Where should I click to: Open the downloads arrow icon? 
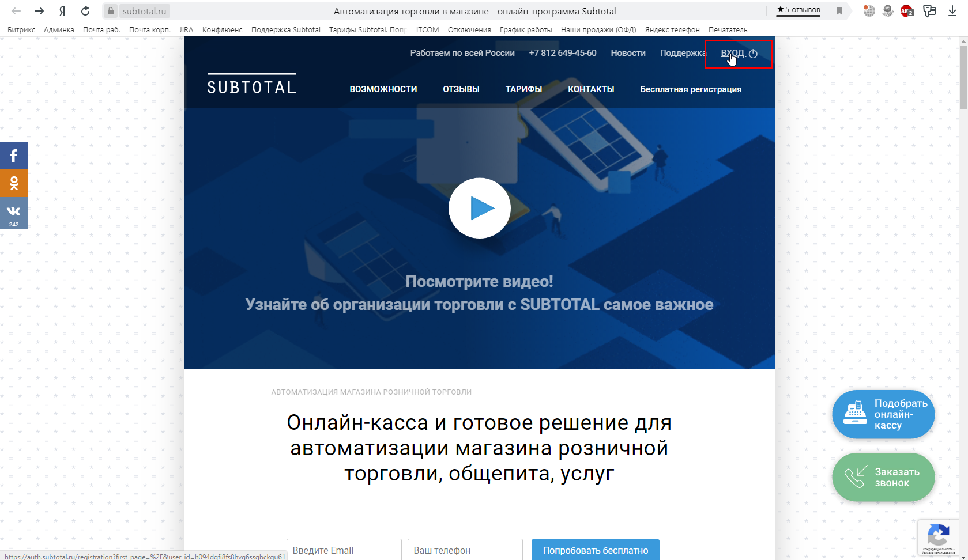coord(952,11)
